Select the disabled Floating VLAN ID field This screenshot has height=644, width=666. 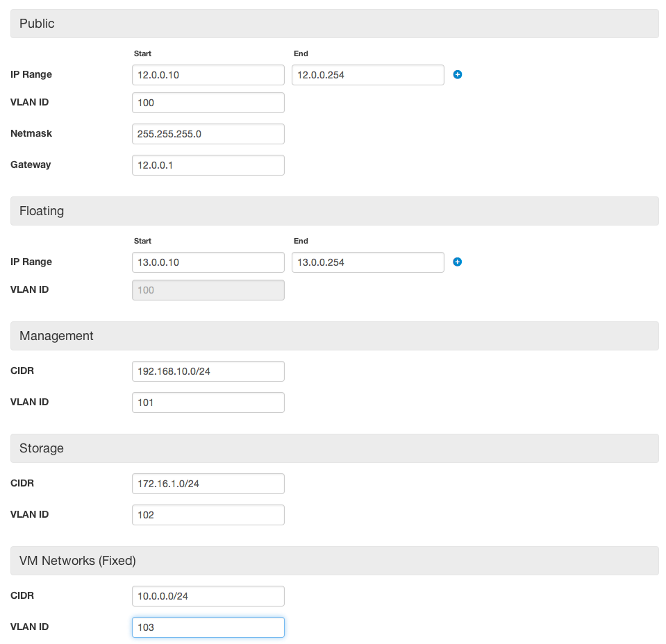click(208, 290)
